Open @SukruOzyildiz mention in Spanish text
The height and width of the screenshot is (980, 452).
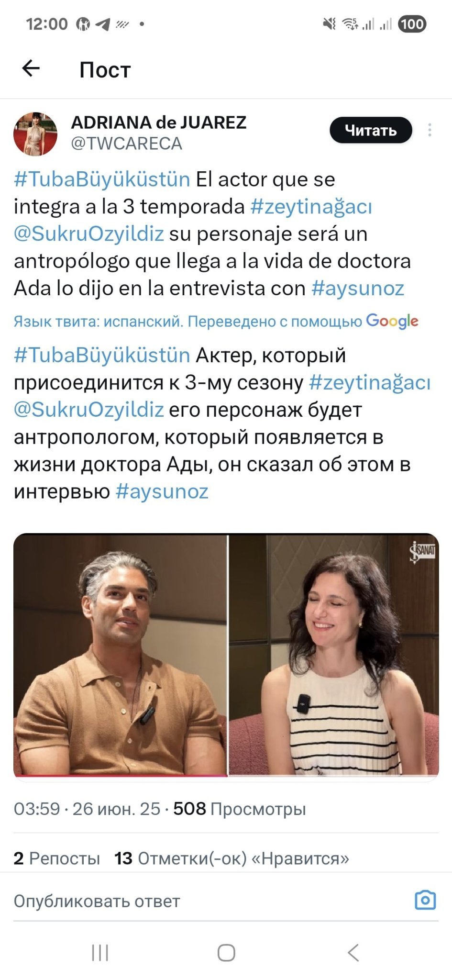click(88, 234)
